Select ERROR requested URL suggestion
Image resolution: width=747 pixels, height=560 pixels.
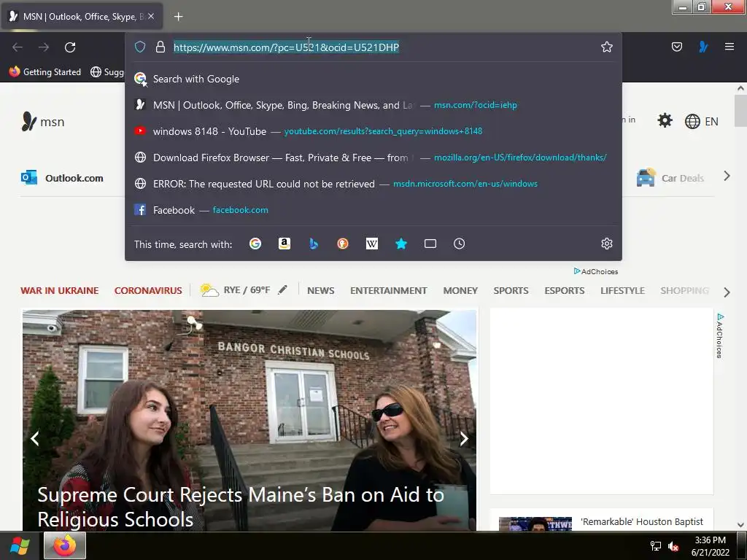pos(373,184)
